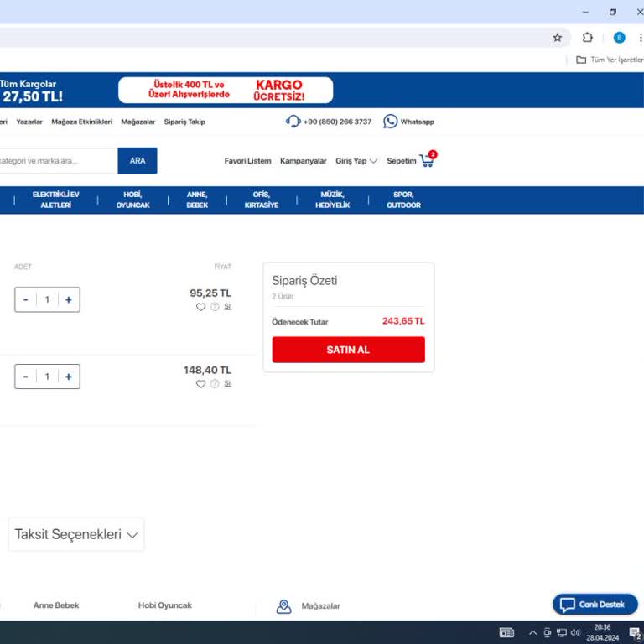Open Mağazalar link in top bar
This screenshot has height=644, width=644.
pyautogui.click(x=138, y=122)
